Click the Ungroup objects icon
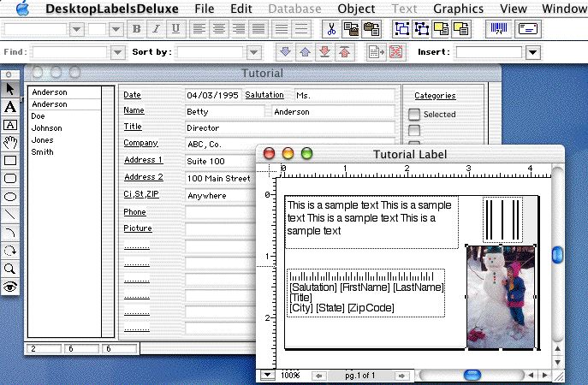This screenshot has width=588, height=385. click(421, 29)
